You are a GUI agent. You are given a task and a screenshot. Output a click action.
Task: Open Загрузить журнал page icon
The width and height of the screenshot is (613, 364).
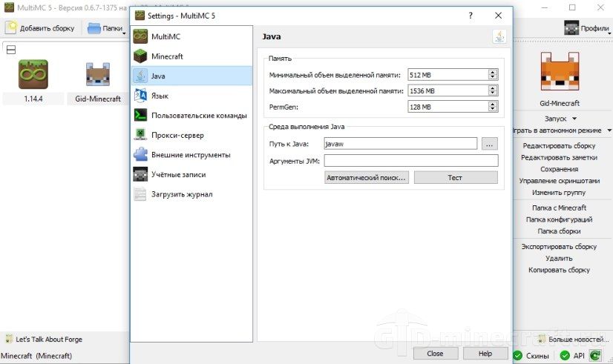pyautogui.click(x=140, y=194)
